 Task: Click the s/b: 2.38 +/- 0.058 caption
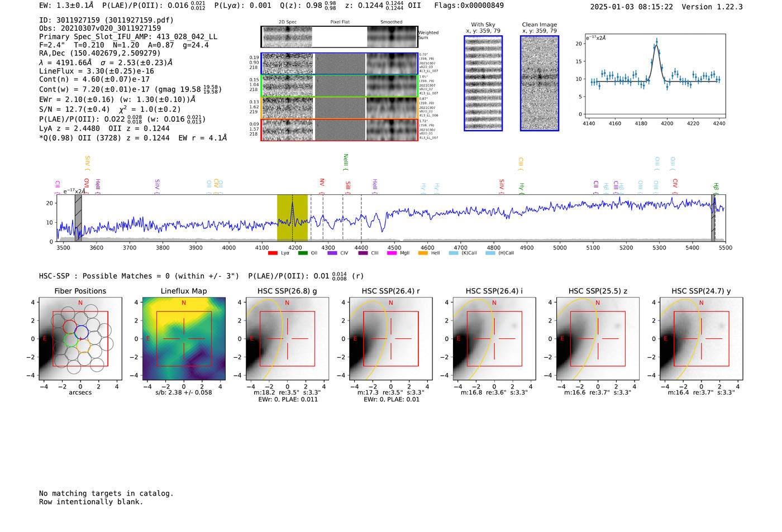point(184,392)
